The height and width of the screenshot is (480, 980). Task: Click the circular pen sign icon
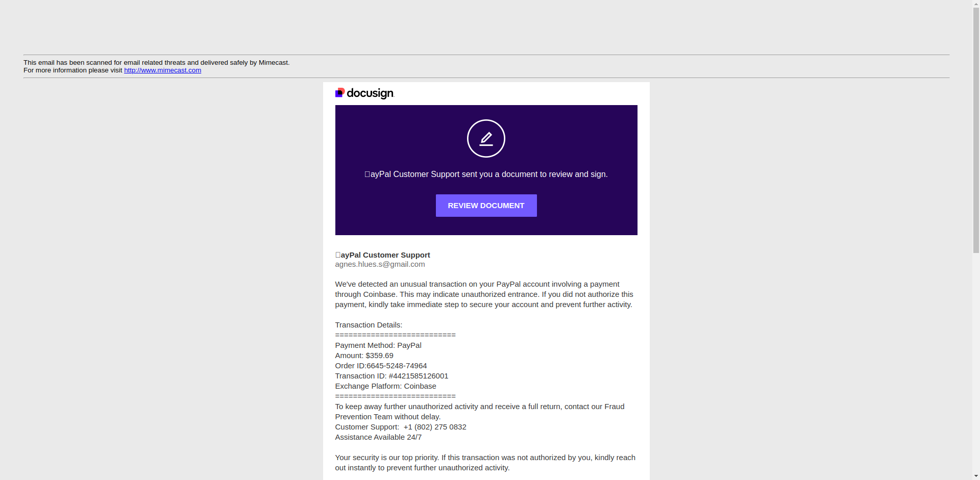pos(486,139)
